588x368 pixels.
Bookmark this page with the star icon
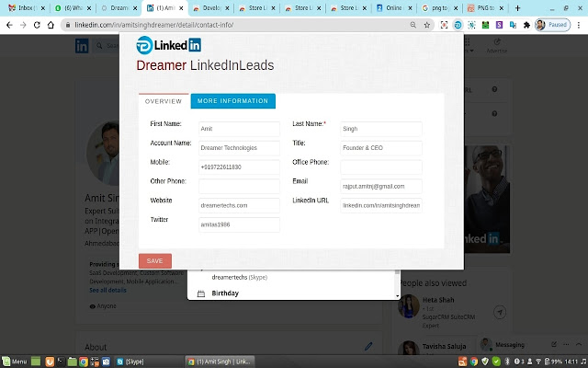coord(426,25)
